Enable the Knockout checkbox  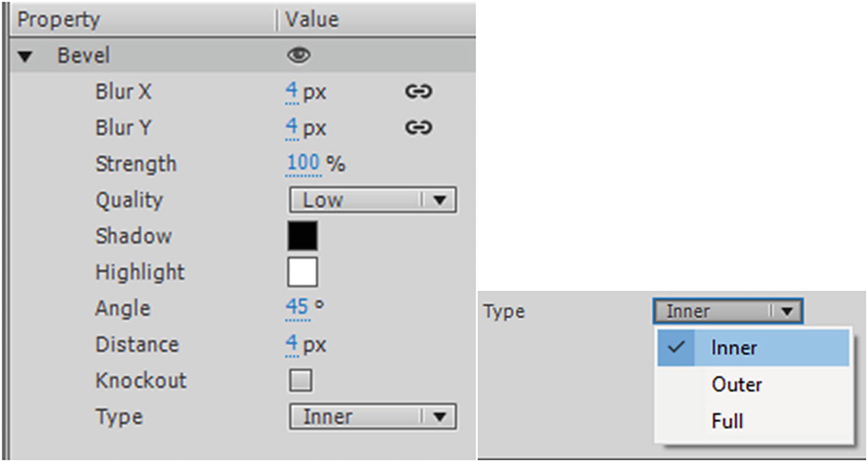[x=300, y=381]
